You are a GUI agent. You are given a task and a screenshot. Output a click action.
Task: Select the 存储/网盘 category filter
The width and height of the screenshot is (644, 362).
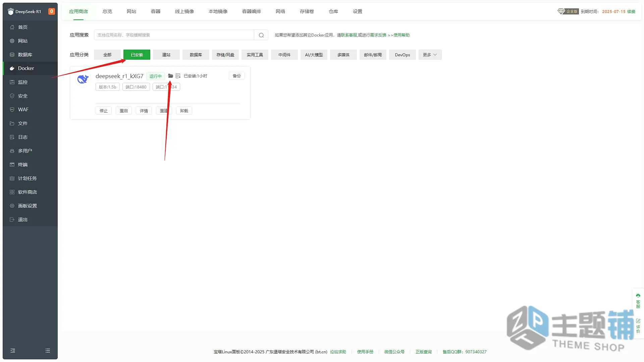pyautogui.click(x=225, y=55)
